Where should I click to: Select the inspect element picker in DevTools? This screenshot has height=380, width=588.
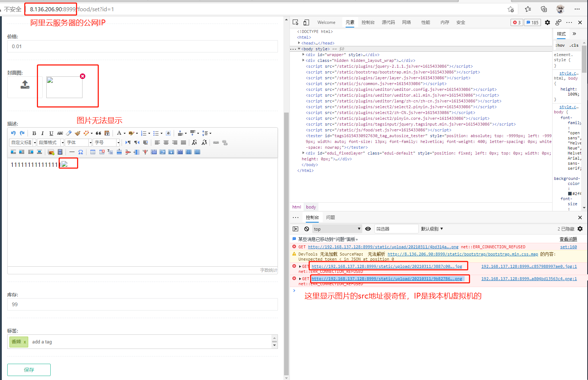[296, 22]
